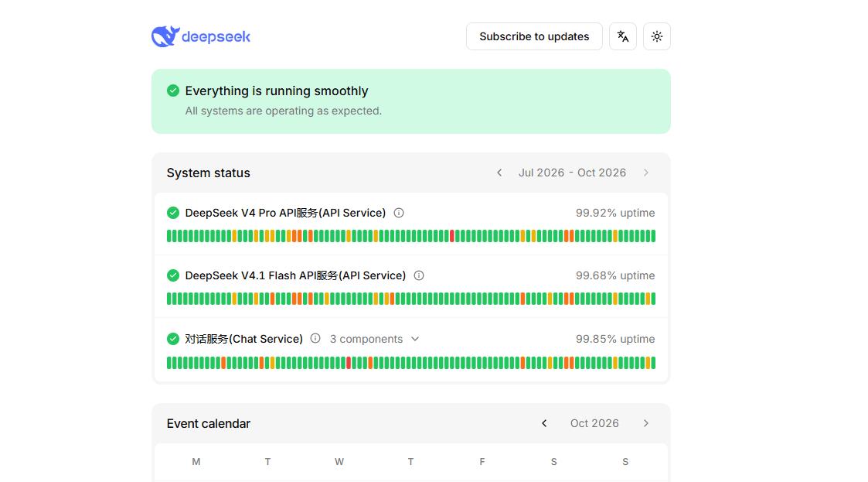Click Subscribe to updates button

coord(534,36)
